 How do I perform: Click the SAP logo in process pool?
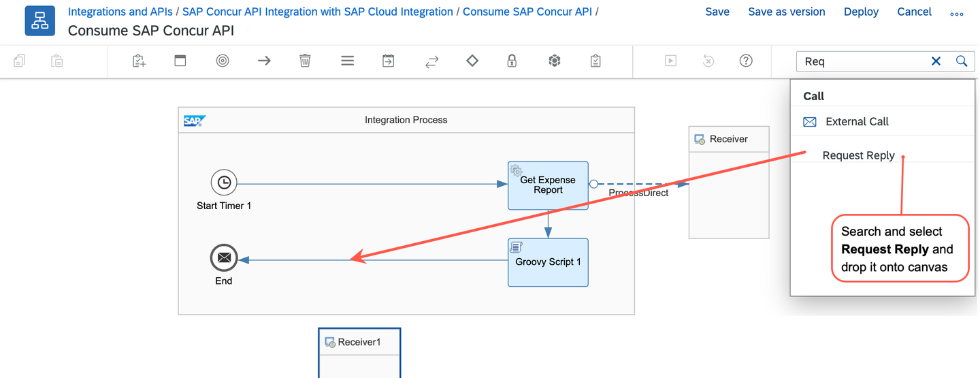click(x=195, y=121)
